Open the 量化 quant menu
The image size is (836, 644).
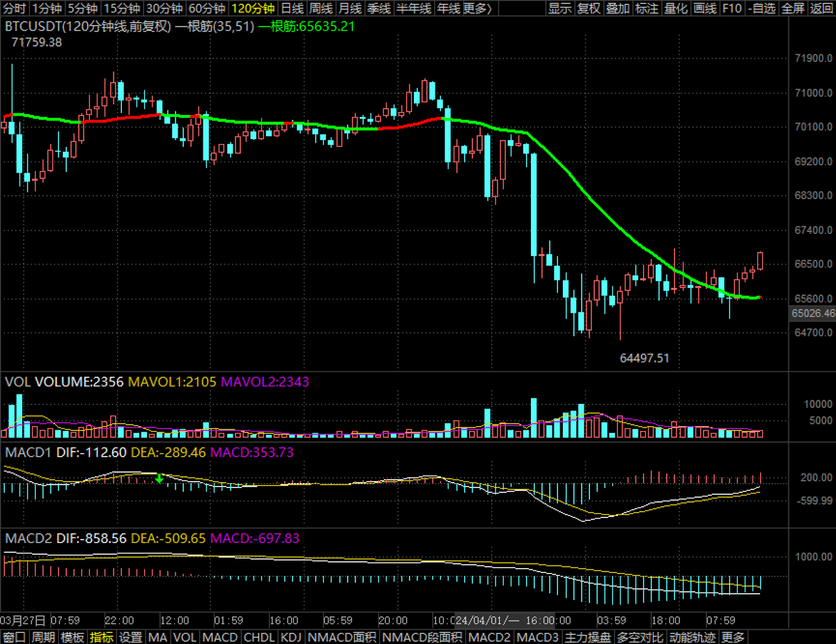click(676, 8)
